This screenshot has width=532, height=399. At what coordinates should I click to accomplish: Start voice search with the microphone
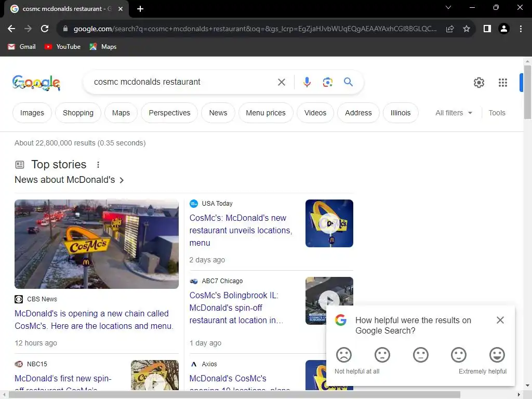[307, 82]
